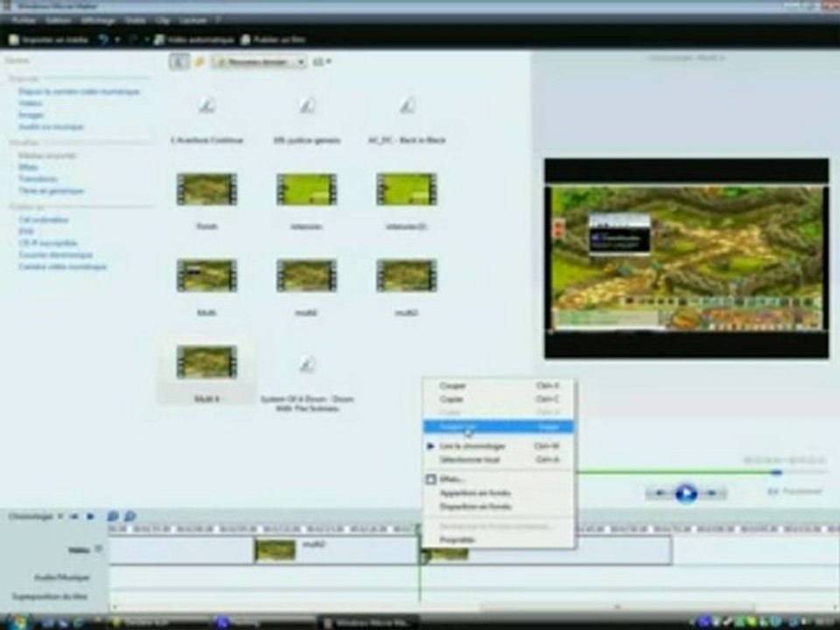Image resolution: width=840 pixels, height=630 pixels.
Task: Choose 'Sélectionner tout' in context menu
Action: [498, 459]
